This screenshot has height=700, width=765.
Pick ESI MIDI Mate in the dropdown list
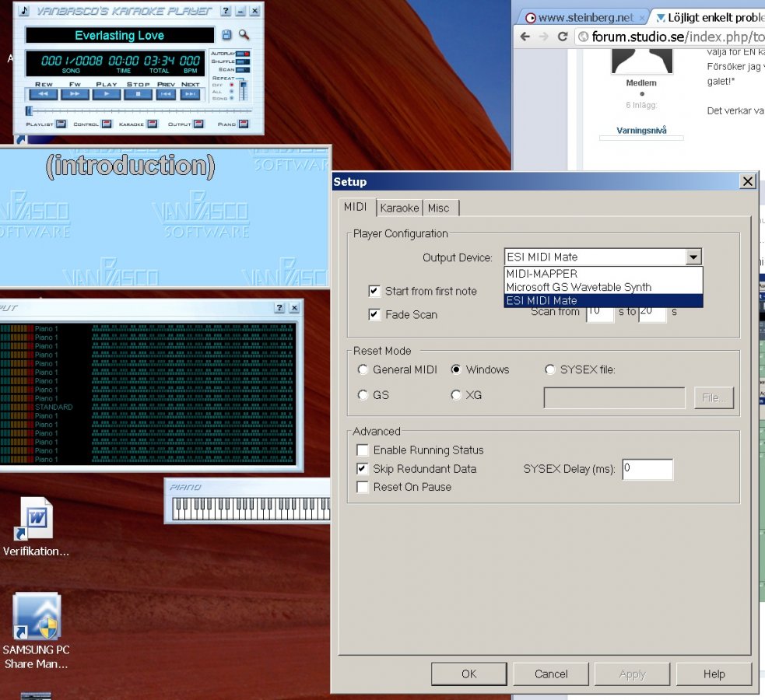(x=603, y=301)
